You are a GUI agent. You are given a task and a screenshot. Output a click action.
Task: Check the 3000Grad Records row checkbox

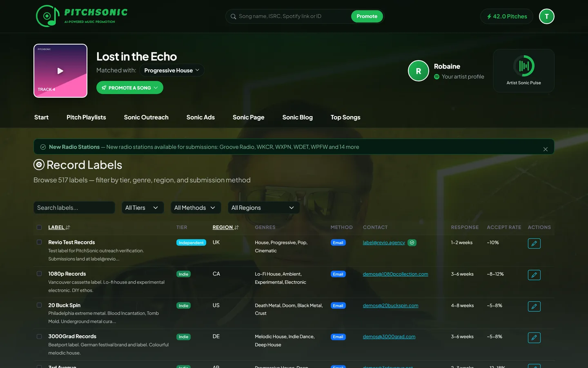(39, 337)
